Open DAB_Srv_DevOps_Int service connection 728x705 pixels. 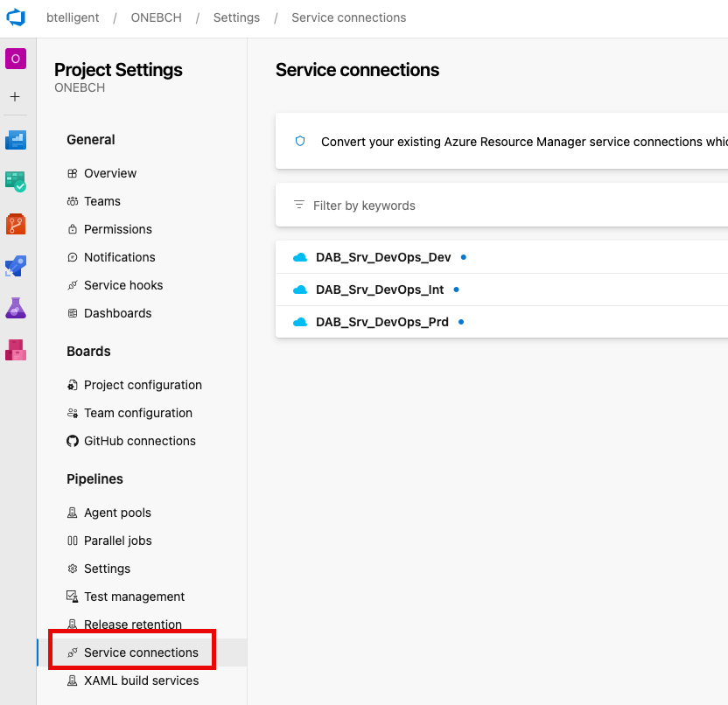pos(380,290)
